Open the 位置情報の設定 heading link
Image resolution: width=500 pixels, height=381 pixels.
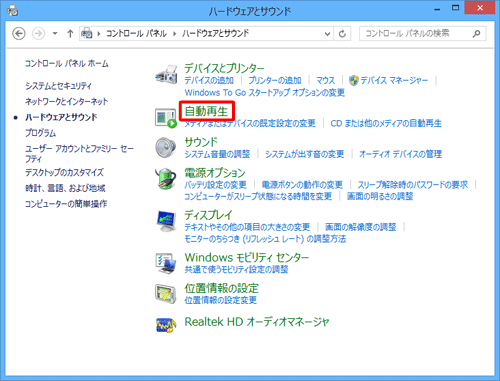(222, 288)
